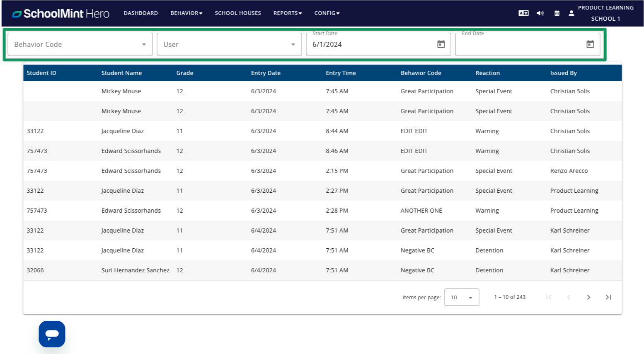Open the End Date calendar picker
644x354 pixels.
tap(590, 44)
